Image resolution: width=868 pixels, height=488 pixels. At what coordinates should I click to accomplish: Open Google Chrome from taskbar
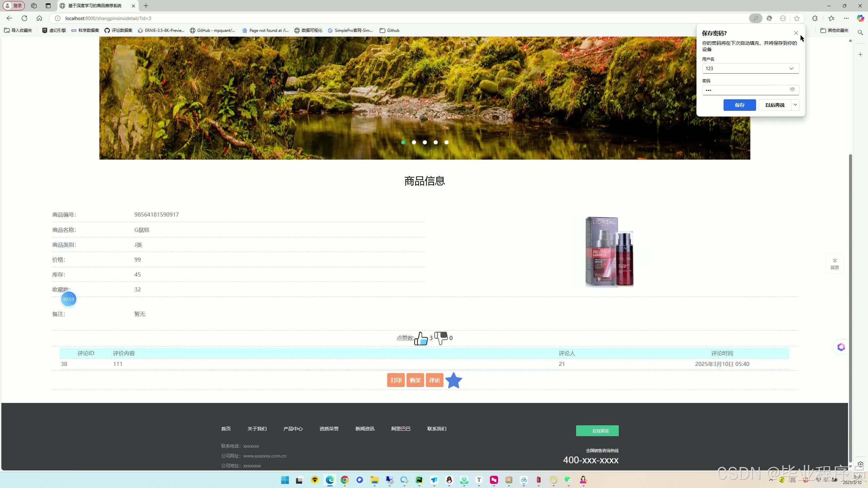(x=344, y=480)
